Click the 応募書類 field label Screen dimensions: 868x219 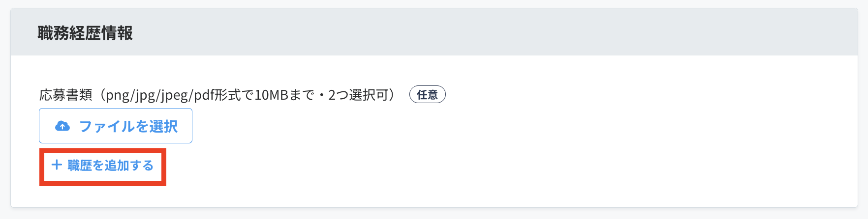66,95
